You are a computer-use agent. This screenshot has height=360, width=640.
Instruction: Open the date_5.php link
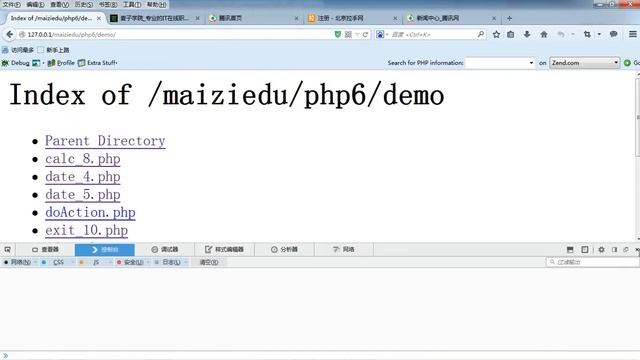[x=82, y=195]
